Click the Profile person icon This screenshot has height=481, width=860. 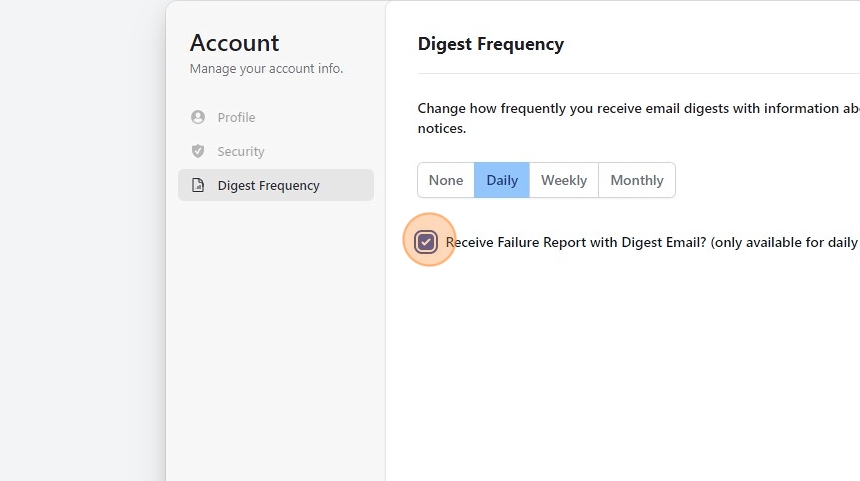pos(198,117)
